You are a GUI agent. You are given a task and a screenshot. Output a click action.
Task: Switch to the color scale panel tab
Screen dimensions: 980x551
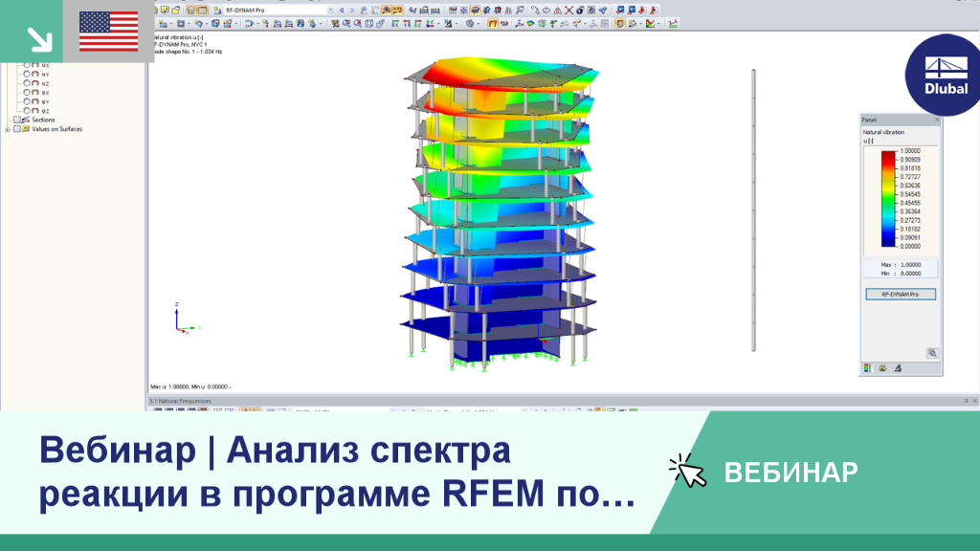point(867,368)
